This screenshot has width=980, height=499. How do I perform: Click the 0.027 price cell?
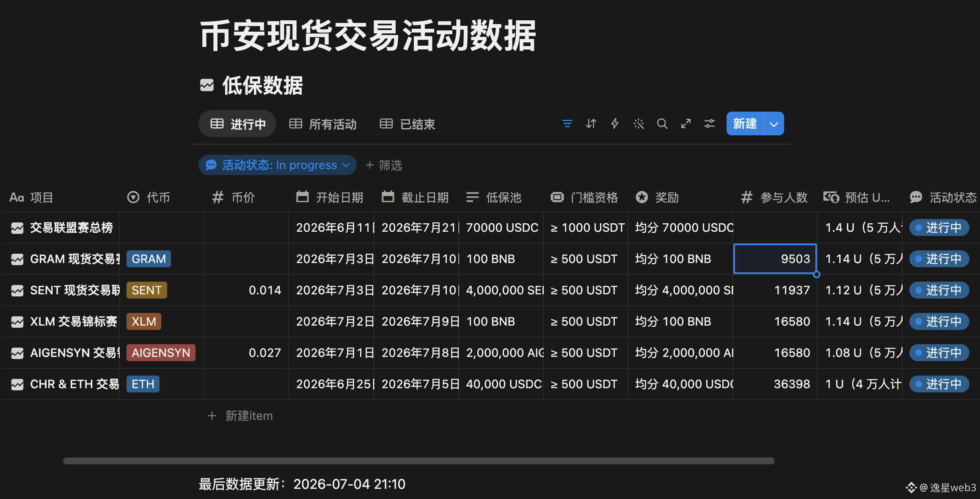tap(246, 353)
